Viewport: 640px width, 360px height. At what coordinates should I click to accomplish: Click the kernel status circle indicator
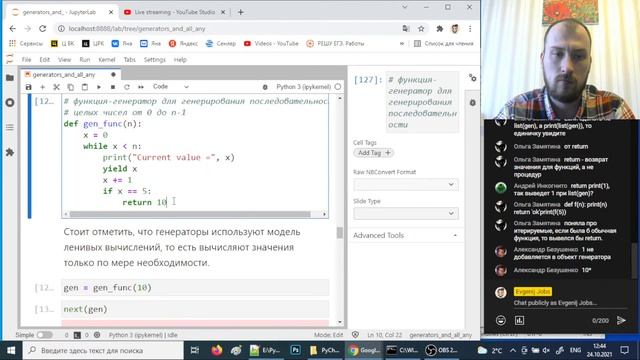click(338, 87)
